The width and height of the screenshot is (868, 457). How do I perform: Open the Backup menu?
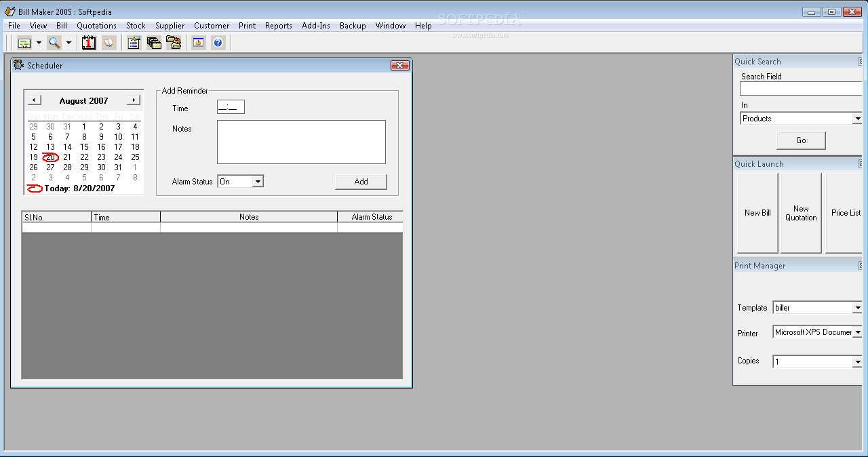click(x=353, y=26)
